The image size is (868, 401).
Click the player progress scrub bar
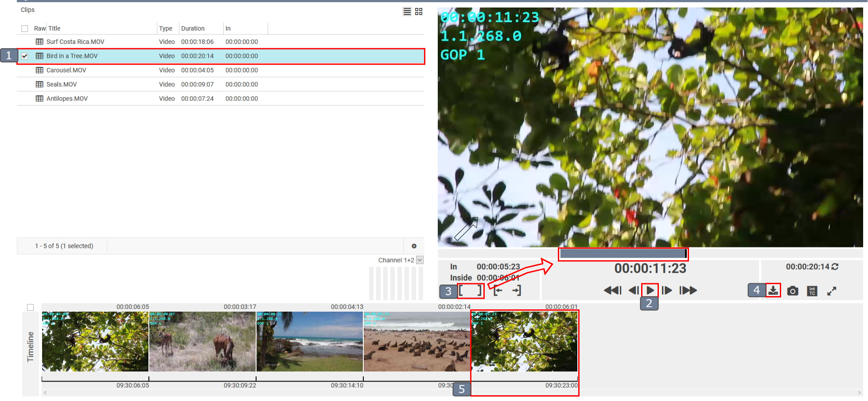(x=623, y=254)
